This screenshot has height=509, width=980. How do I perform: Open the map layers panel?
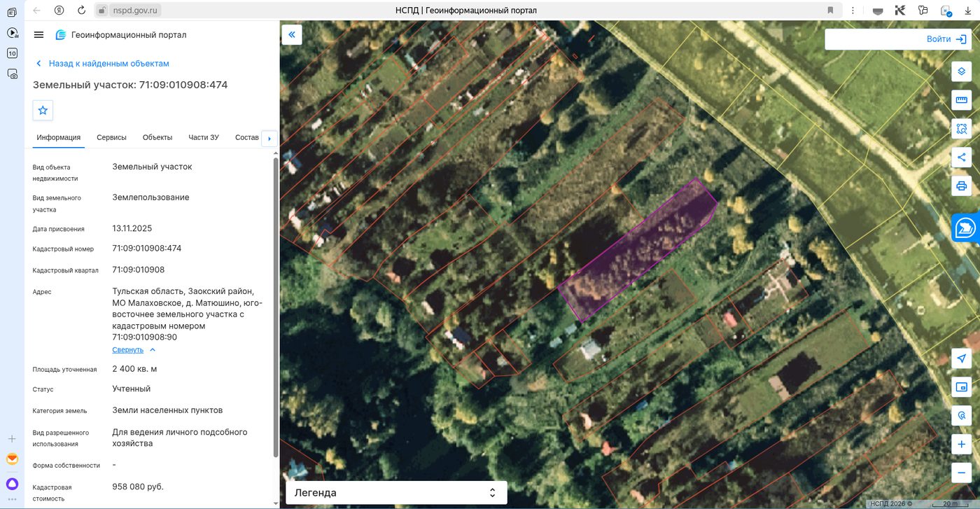[962, 71]
